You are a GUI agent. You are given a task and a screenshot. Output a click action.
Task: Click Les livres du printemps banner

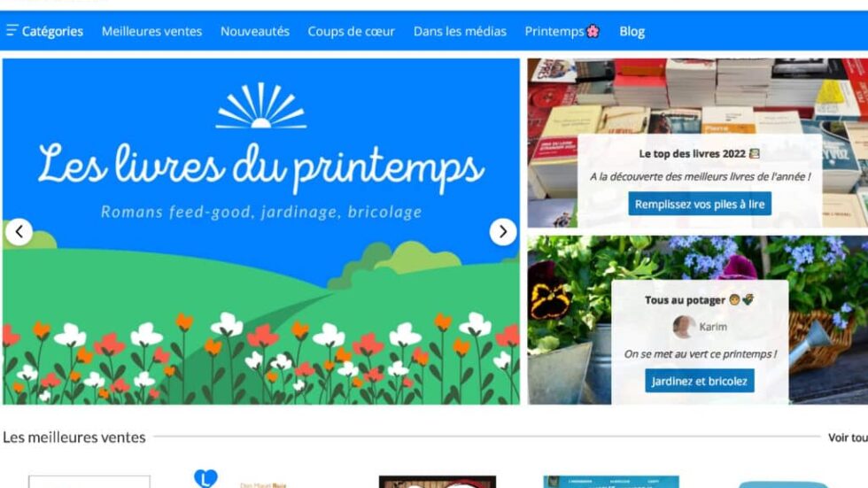tap(260, 232)
